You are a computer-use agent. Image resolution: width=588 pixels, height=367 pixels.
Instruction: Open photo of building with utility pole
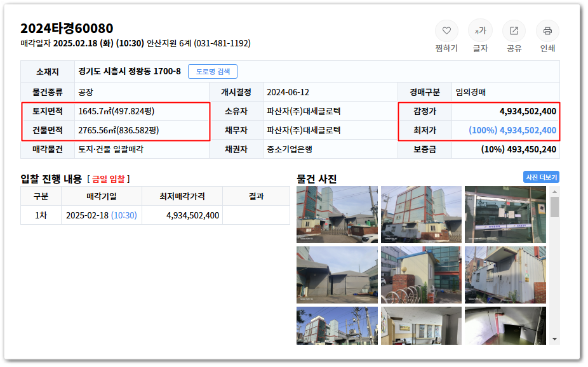[x=337, y=326]
